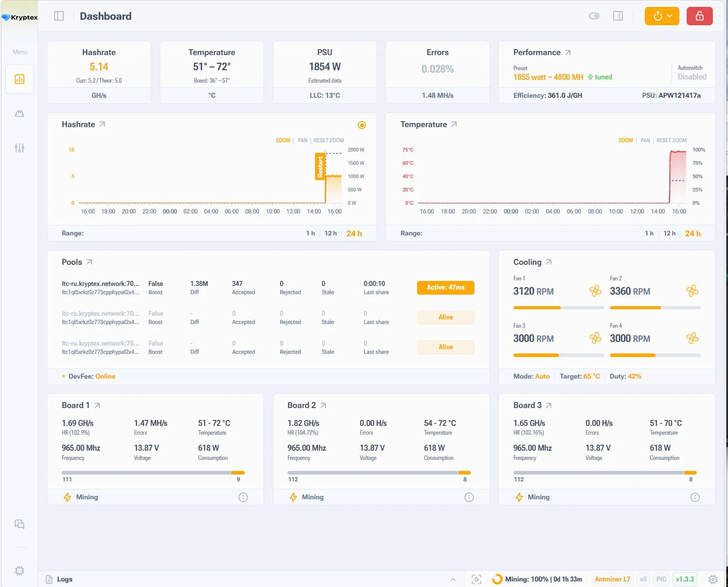Show Board 2 info icon
This screenshot has height=587, width=728.
click(x=469, y=497)
